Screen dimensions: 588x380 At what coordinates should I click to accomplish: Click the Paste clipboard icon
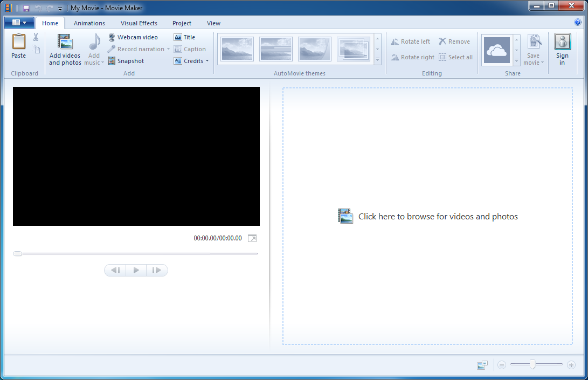coord(19,42)
